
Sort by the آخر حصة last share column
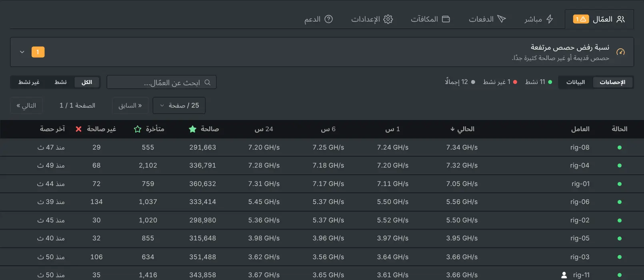coord(52,129)
